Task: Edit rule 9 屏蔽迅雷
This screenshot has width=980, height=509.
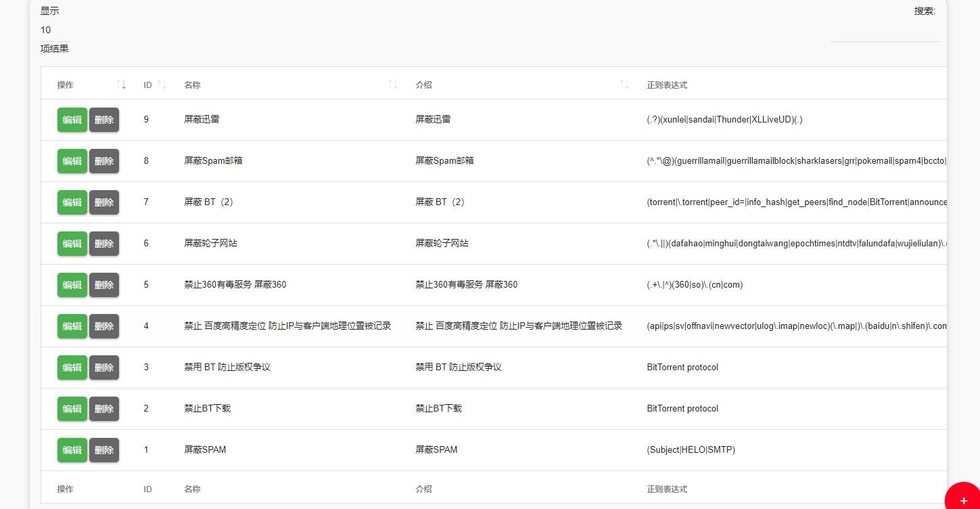Action: pos(72,120)
